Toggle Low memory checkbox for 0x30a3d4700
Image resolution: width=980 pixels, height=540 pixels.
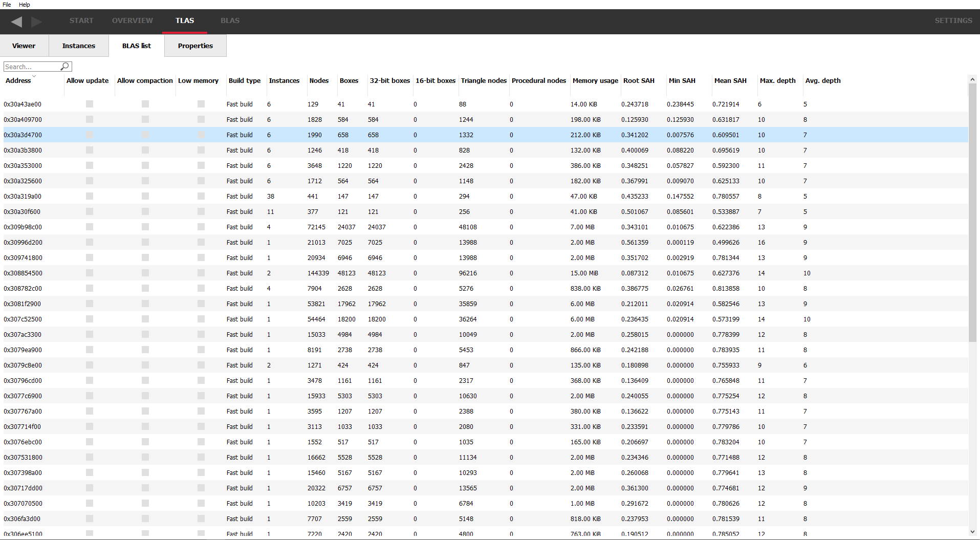201,135
